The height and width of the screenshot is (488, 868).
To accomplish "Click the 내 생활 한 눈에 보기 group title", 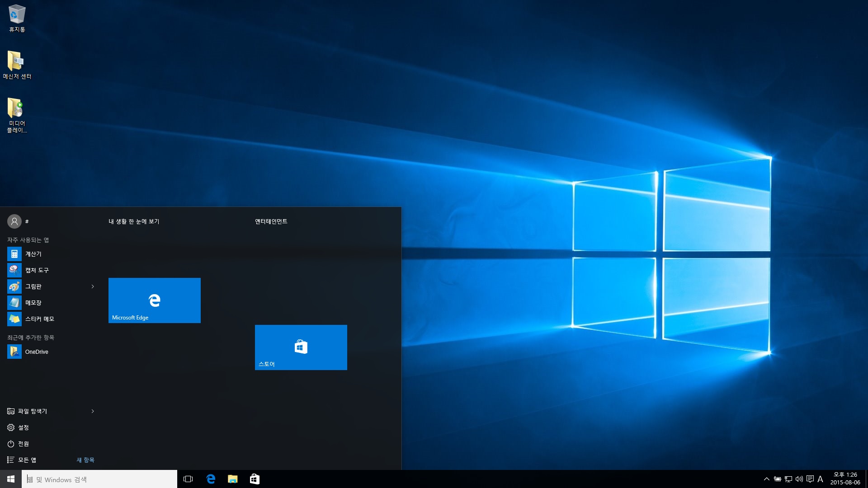I will pos(134,221).
